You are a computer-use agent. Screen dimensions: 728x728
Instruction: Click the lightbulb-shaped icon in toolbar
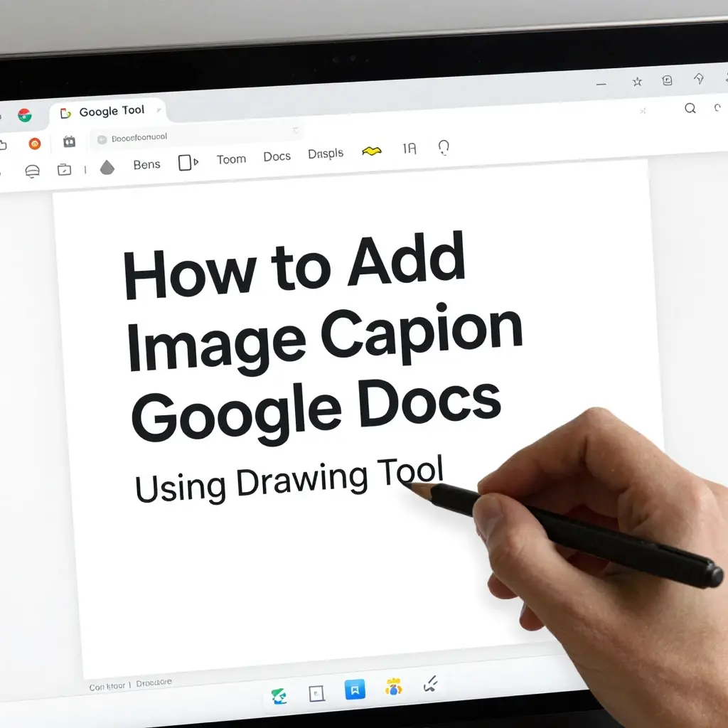click(x=444, y=148)
